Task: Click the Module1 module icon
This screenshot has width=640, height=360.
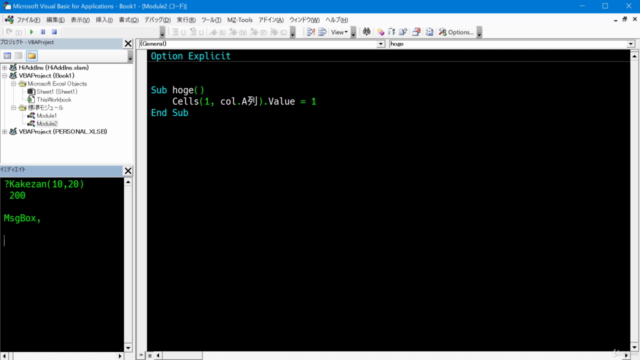Action: (31, 116)
